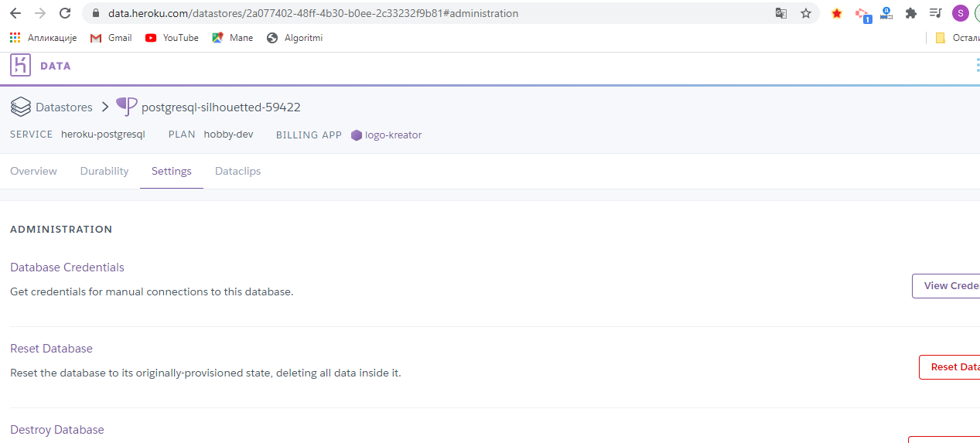Image resolution: width=980 pixels, height=443 pixels.
Task: Click the red star extension icon
Action: pyautogui.click(x=837, y=13)
